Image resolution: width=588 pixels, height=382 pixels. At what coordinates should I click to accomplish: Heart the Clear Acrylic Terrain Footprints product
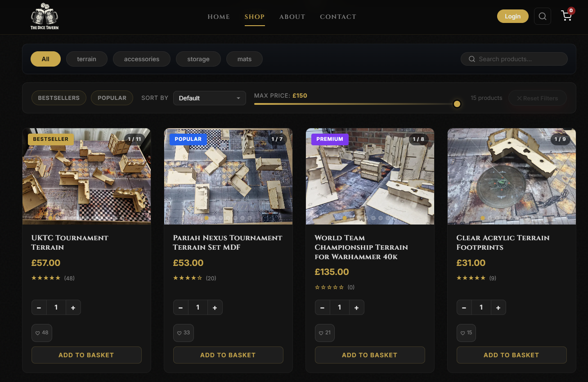466,333
